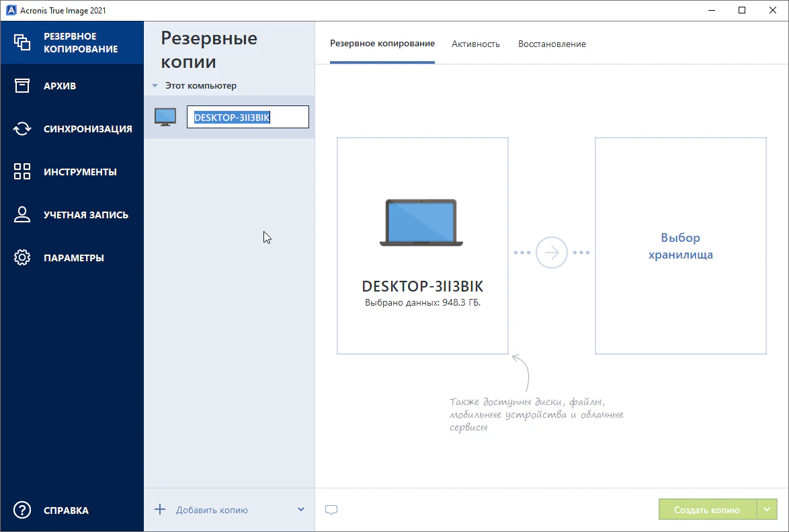
Task: Switch to the 'Восстановление' tab
Action: [x=552, y=44]
